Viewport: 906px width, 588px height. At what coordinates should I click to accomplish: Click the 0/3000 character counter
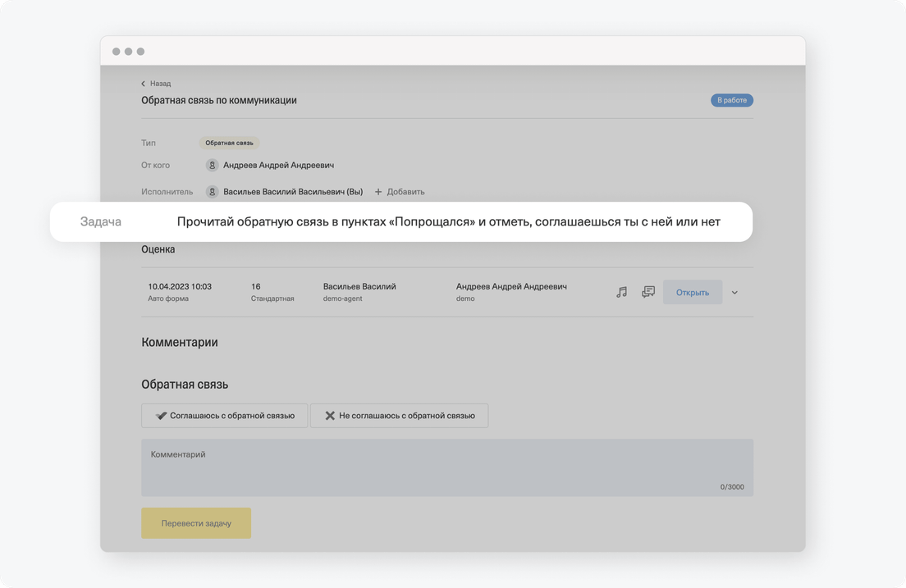(732, 487)
